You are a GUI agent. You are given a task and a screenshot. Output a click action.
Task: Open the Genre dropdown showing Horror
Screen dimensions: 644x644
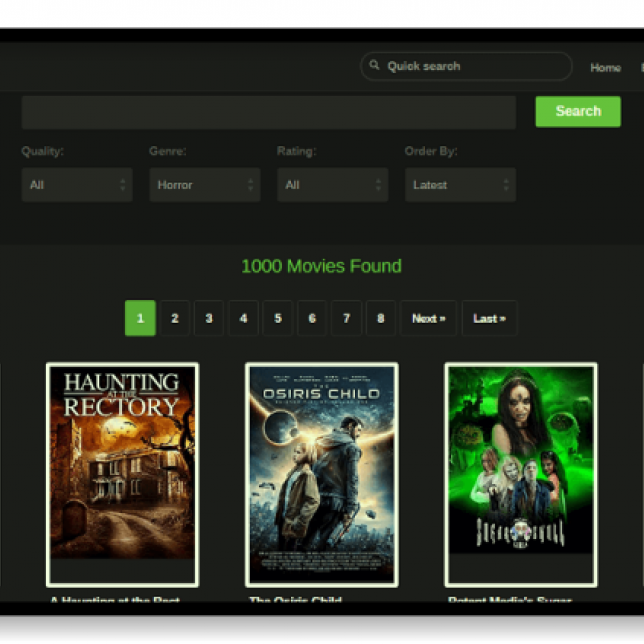tap(205, 184)
